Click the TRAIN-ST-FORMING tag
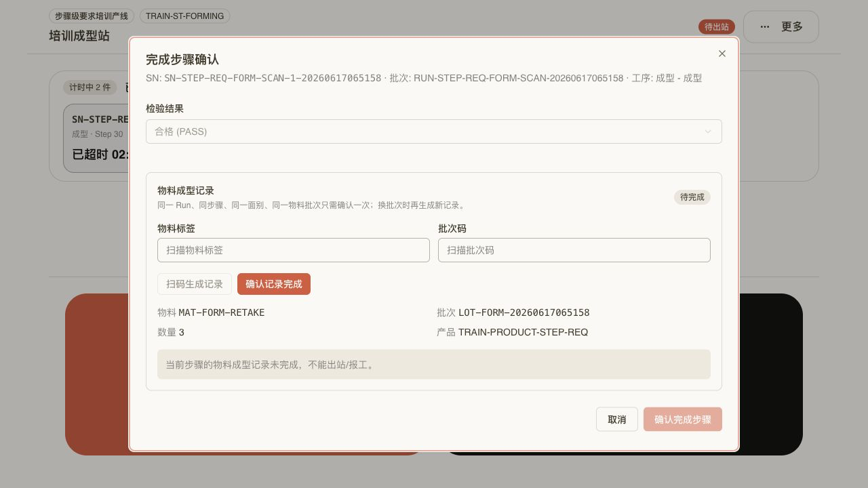This screenshot has width=868, height=488. click(x=184, y=16)
